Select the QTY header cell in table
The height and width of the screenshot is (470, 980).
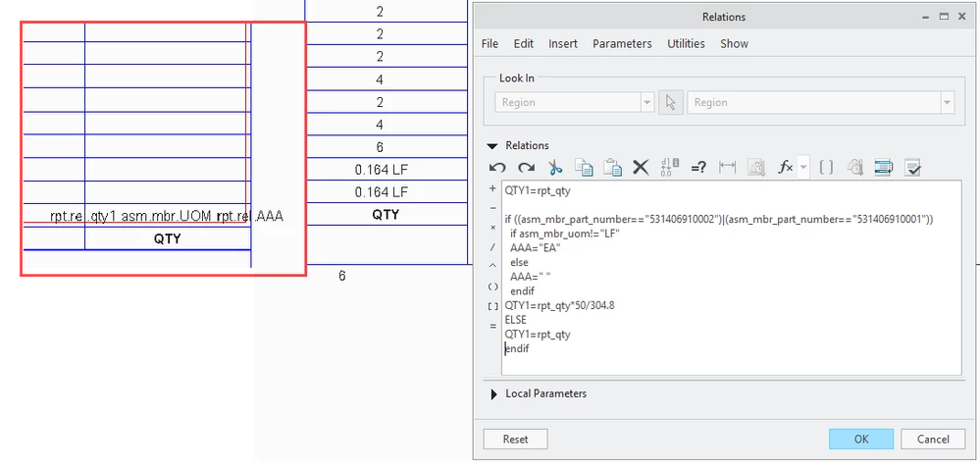point(386,214)
